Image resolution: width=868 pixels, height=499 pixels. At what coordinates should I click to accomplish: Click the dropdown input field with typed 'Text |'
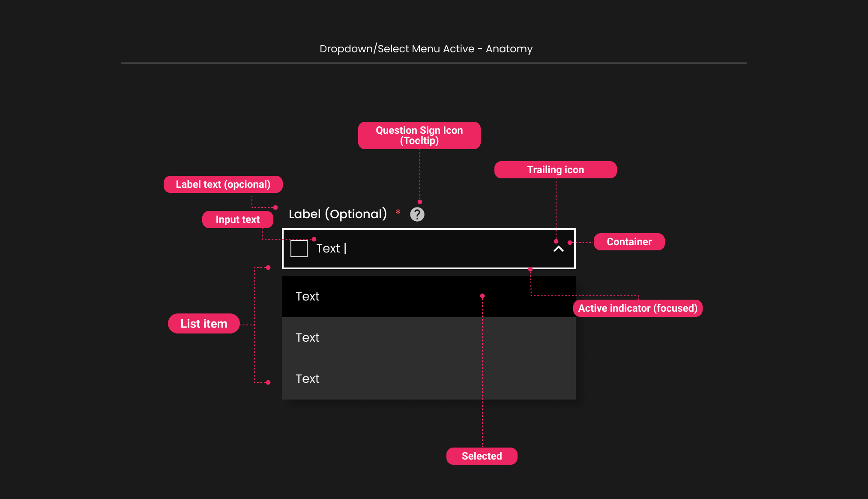click(x=429, y=249)
